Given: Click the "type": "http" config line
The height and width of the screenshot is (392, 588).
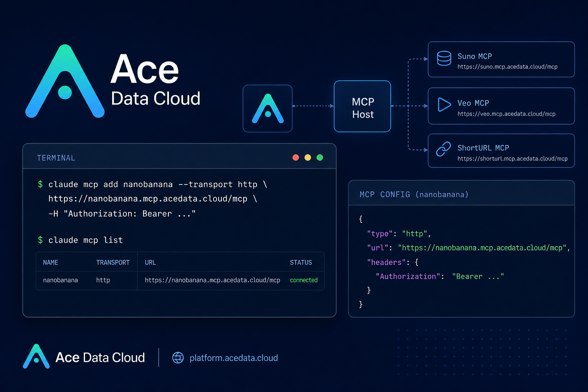Looking at the screenshot, I should click(x=399, y=234).
